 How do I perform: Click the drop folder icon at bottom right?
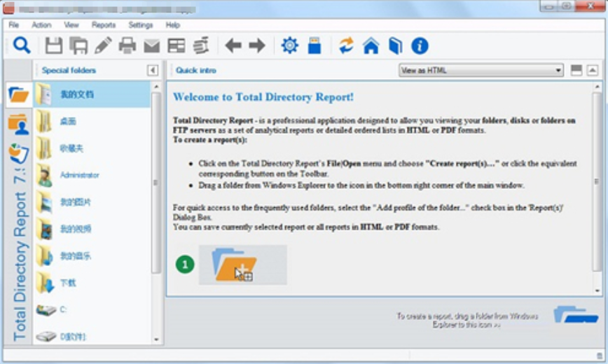pyautogui.click(x=576, y=315)
